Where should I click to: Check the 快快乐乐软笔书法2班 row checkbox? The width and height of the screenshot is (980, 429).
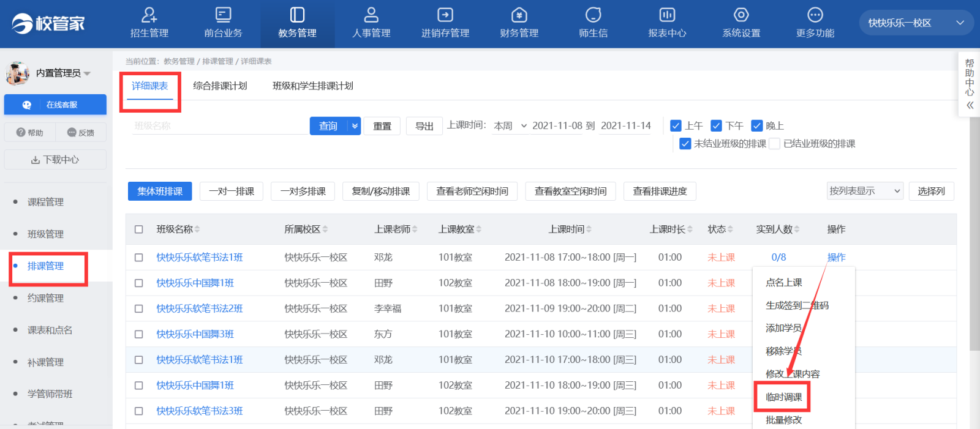click(x=139, y=309)
